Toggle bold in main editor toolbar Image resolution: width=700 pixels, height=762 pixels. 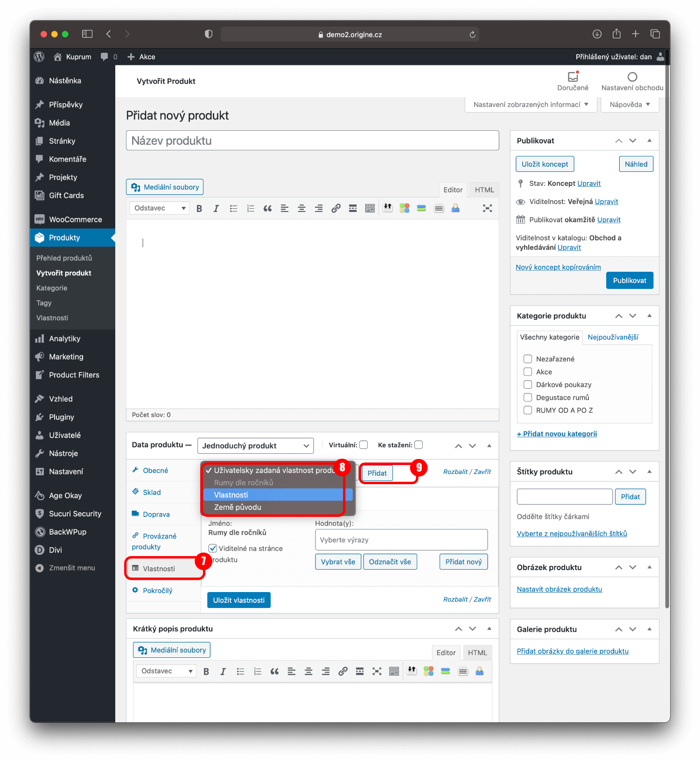pyautogui.click(x=199, y=209)
